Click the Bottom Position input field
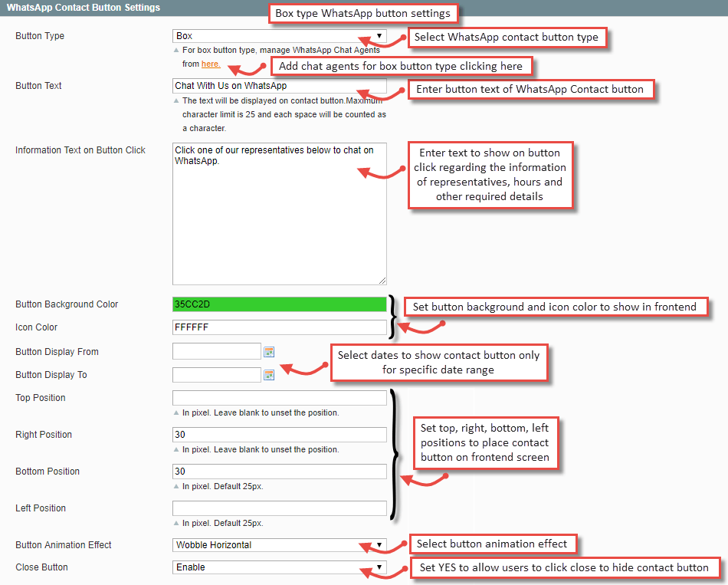The width and height of the screenshot is (728, 585). [x=280, y=472]
